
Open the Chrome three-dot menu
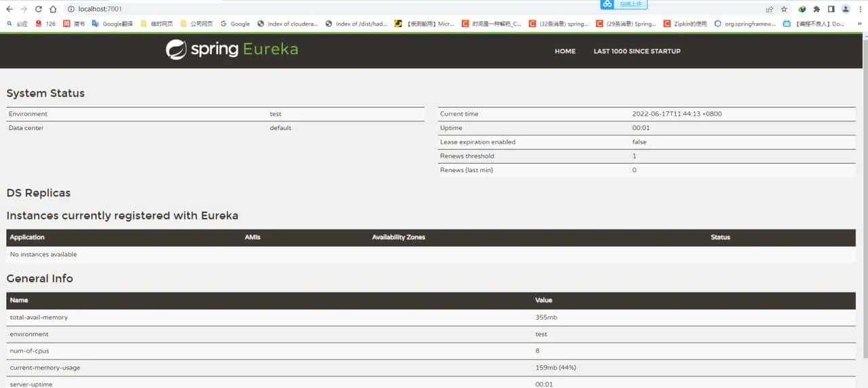coord(860,9)
